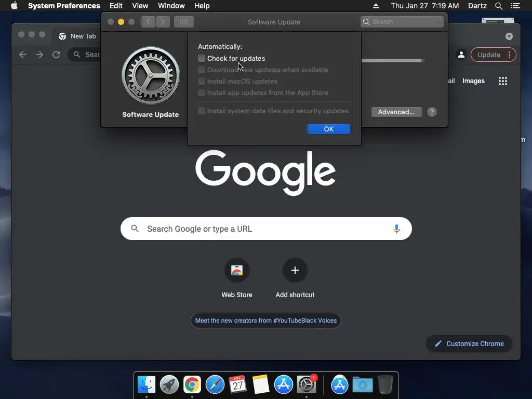Confirm the dialog with OK
The height and width of the screenshot is (399, 532).
click(x=328, y=129)
